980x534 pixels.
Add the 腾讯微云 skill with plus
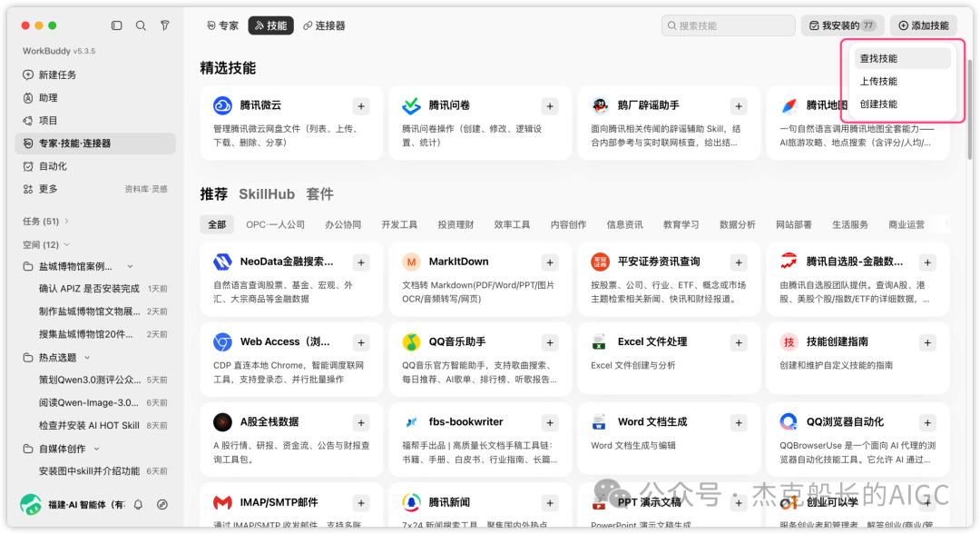360,106
